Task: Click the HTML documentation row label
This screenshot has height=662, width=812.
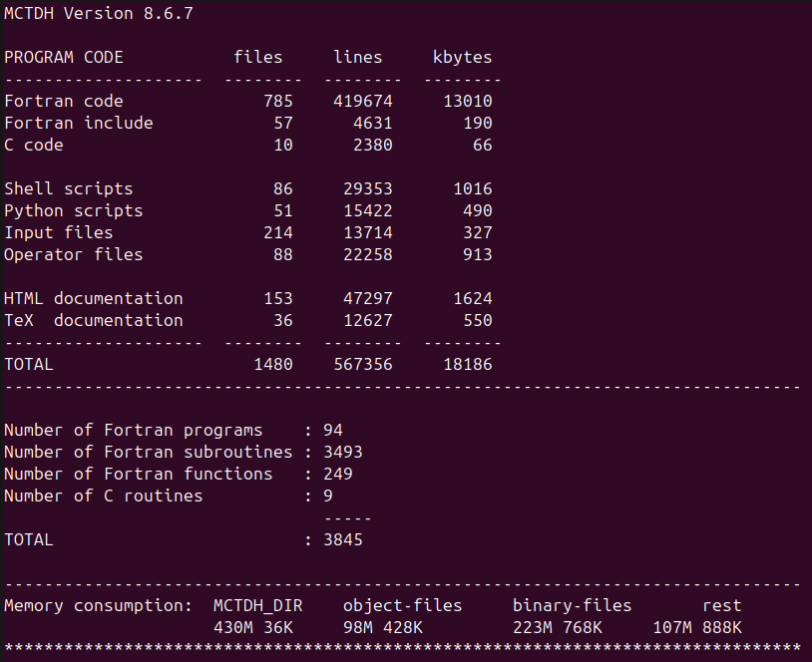Action: pos(94,298)
